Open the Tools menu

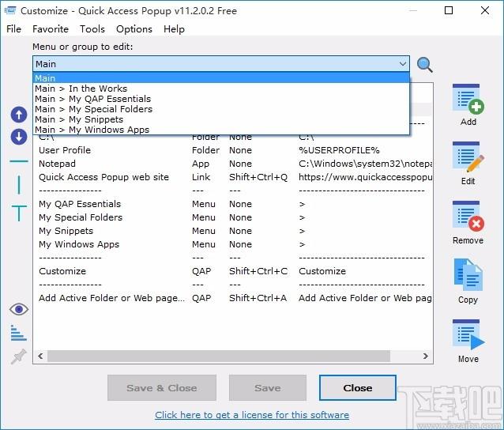pyautogui.click(x=92, y=29)
